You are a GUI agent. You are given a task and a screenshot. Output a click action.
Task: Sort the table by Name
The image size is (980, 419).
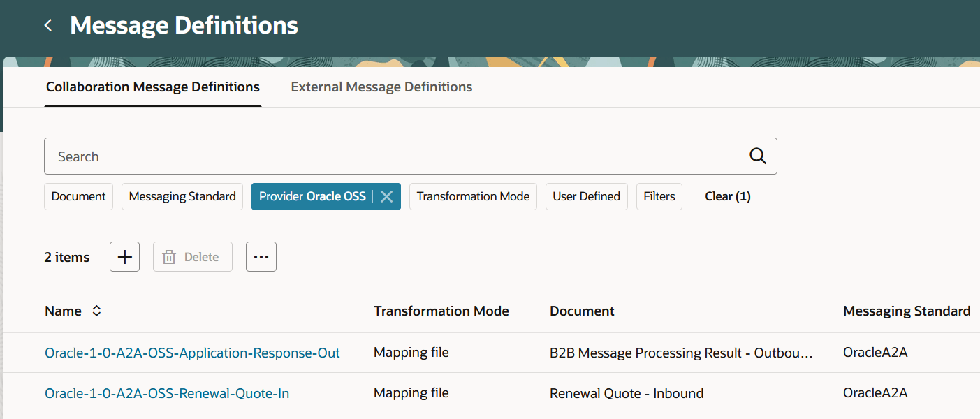click(96, 311)
